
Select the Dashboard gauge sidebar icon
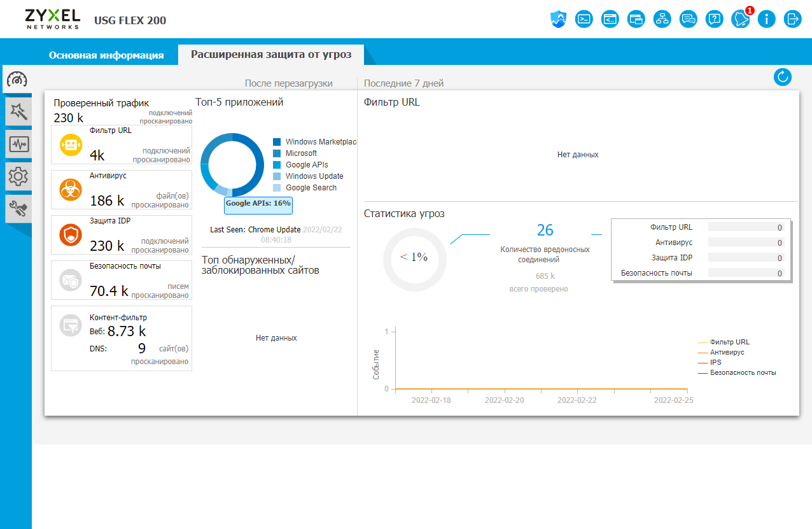click(17, 80)
